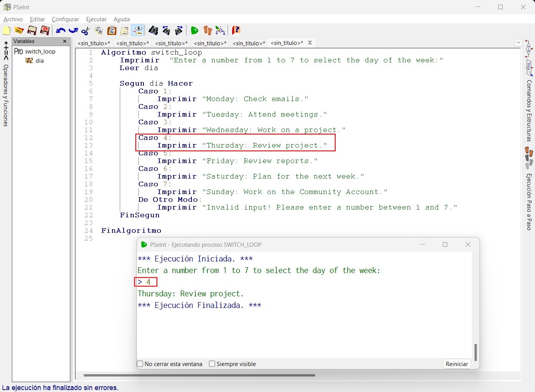
Task: Close the active sin_titulo tab
Action: tap(310, 43)
